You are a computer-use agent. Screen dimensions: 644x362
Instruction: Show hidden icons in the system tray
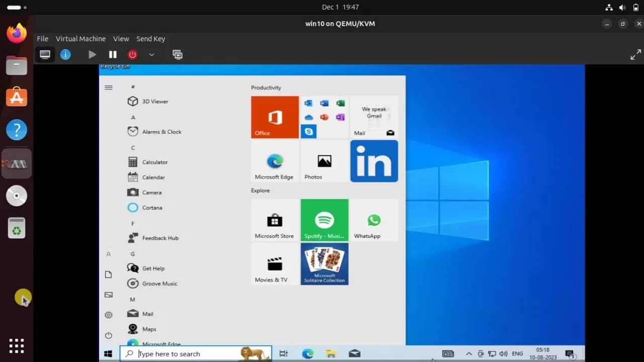(x=468, y=353)
